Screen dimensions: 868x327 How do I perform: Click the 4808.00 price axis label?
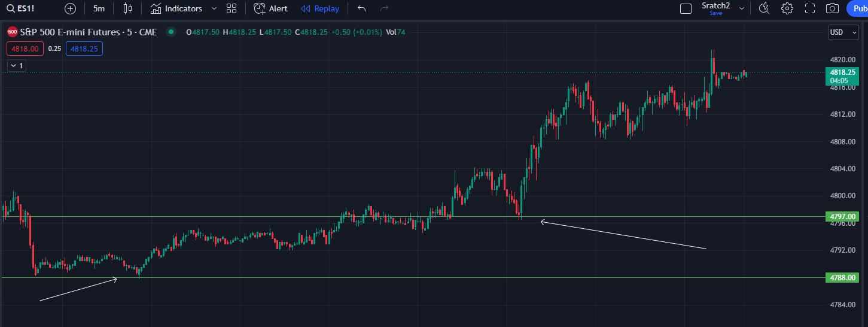(x=842, y=141)
